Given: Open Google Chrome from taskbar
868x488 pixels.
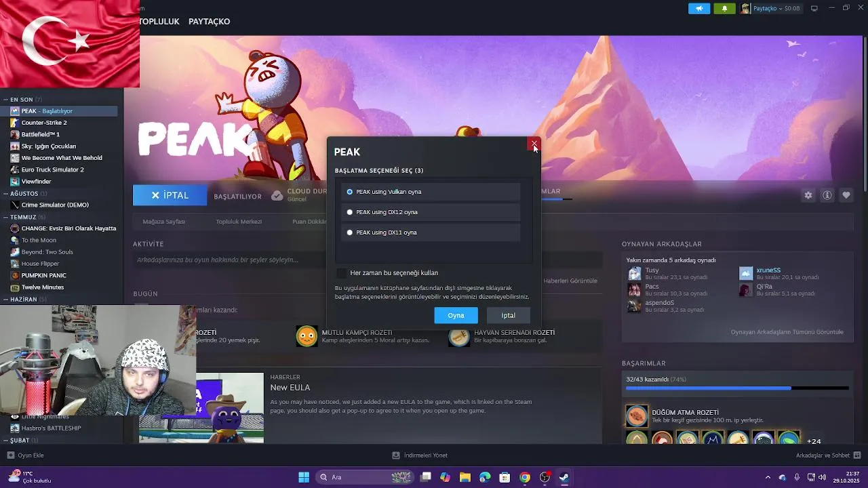Looking at the screenshot, I should tap(525, 477).
